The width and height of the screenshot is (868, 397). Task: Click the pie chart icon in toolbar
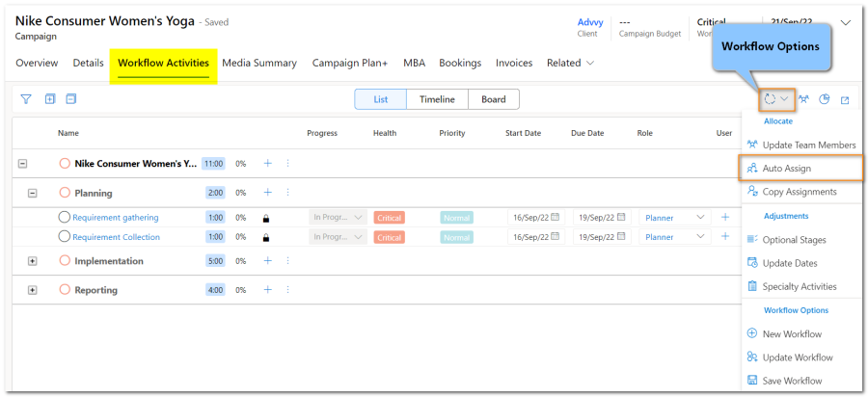pos(825,99)
